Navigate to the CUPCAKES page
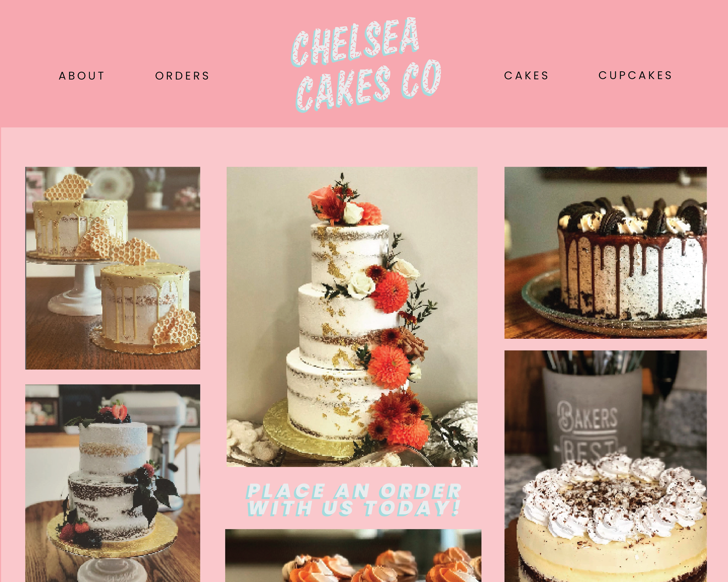The image size is (728, 582). click(x=635, y=75)
